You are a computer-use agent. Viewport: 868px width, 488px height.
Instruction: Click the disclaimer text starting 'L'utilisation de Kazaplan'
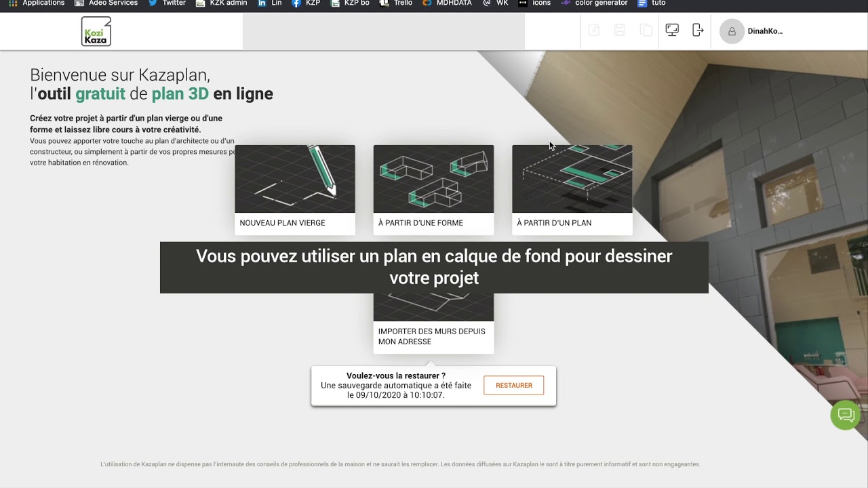tap(400, 464)
